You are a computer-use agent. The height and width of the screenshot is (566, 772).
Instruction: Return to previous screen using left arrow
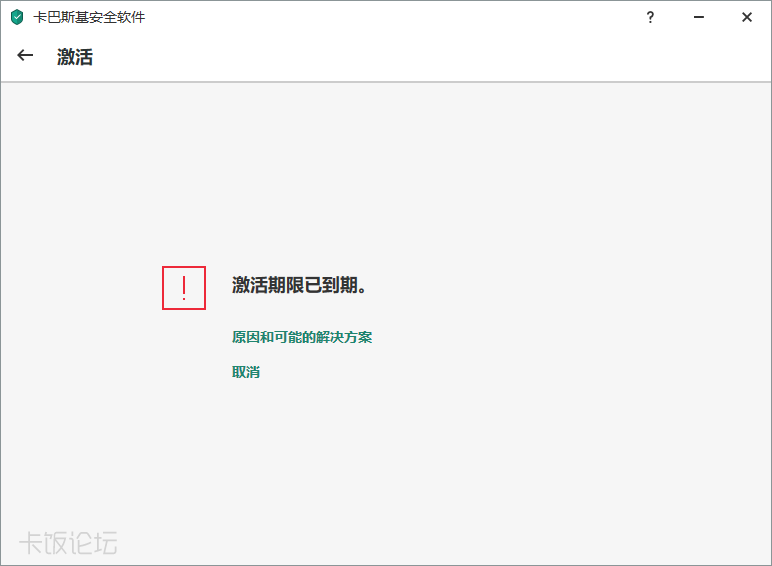[26, 56]
